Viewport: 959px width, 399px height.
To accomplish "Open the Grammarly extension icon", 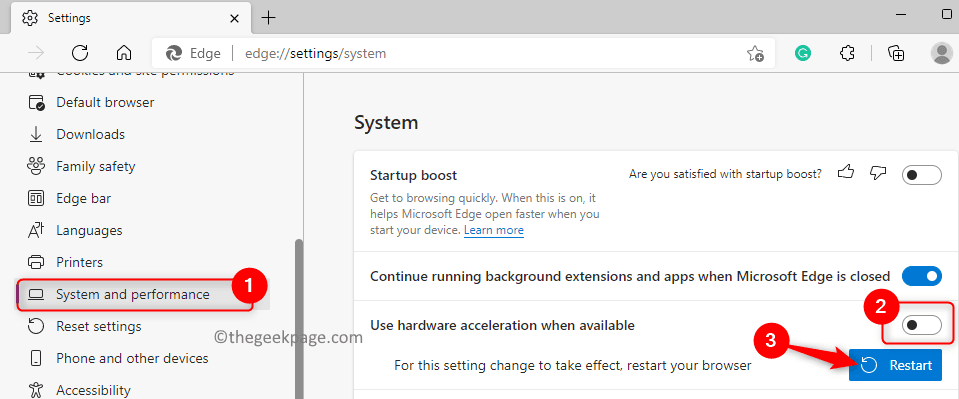I will [x=803, y=53].
